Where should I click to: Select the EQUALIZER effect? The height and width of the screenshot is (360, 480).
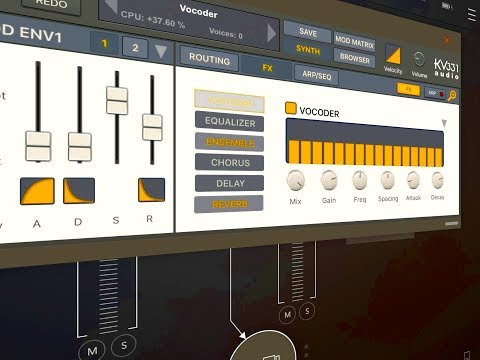230,122
